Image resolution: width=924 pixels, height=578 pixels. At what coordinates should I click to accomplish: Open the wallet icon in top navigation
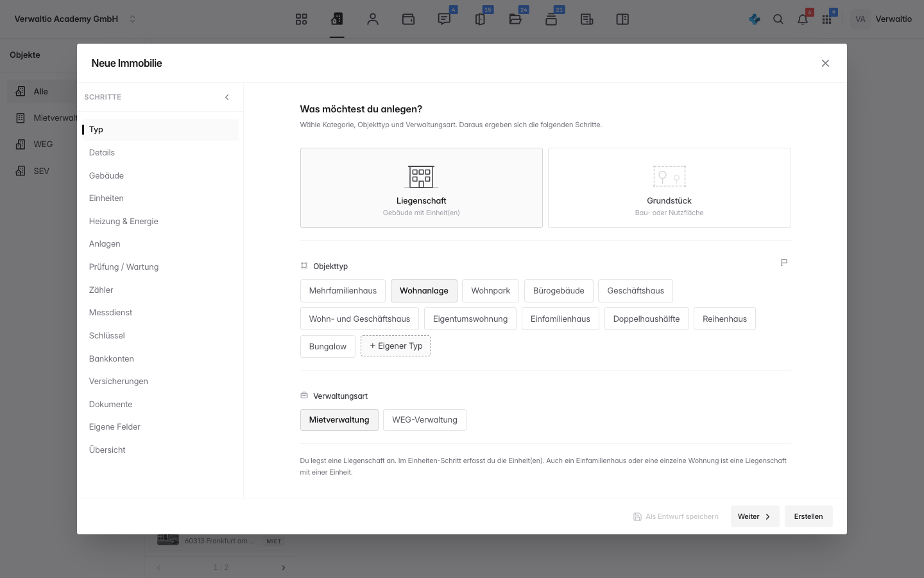click(408, 19)
